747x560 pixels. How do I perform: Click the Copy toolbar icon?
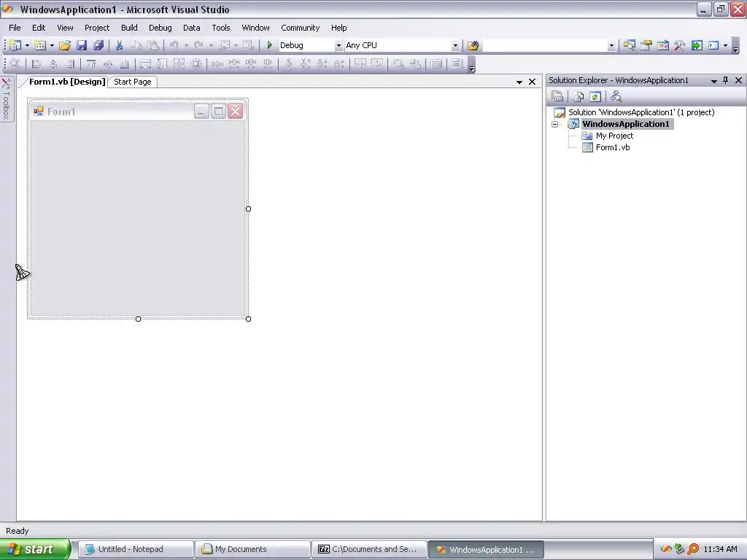pos(136,45)
